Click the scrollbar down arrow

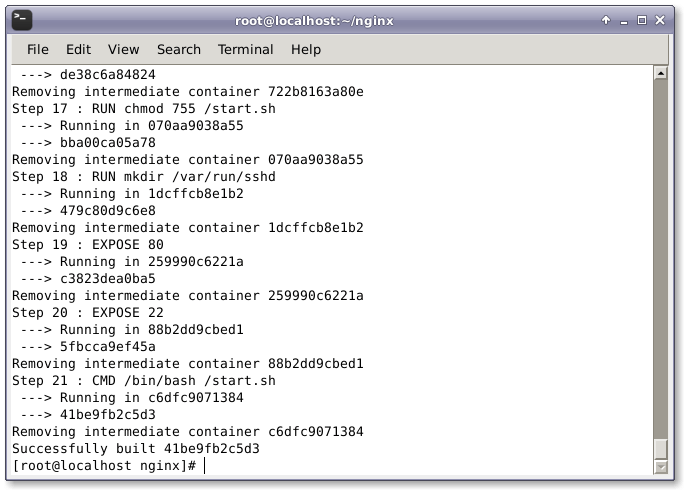(660, 467)
